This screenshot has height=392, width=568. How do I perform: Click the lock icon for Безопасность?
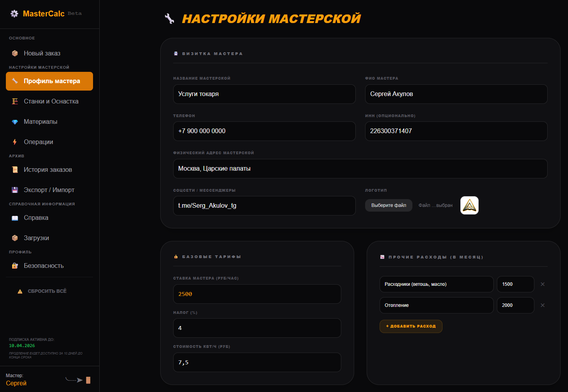[15, 266]
